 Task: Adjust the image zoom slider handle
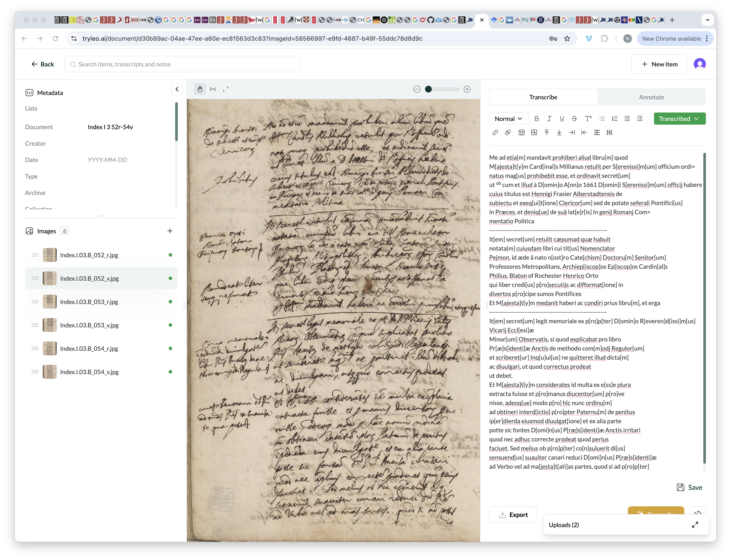(x=428, y=89)
